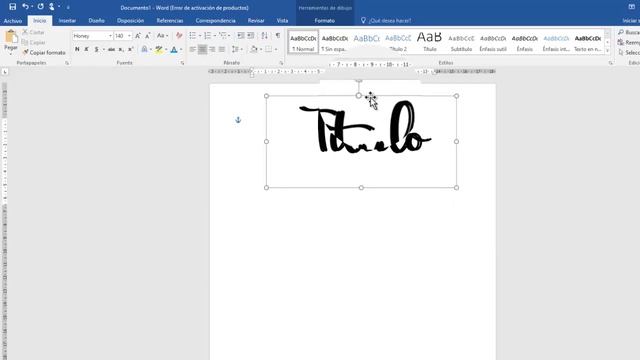The image size is (640, 360).
Task: Clear all formatting with the eraser icon
Action: pyautogui.click(x=179, y=36)
